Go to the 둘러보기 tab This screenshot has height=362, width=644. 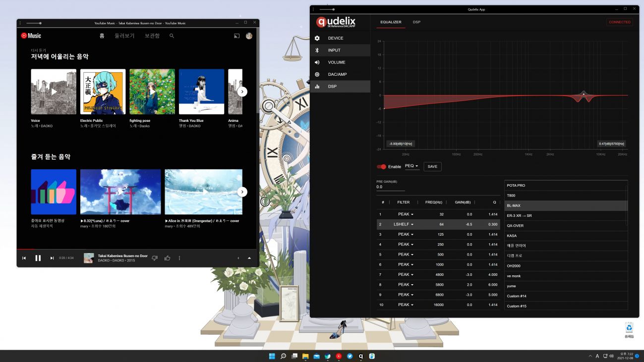124,36
